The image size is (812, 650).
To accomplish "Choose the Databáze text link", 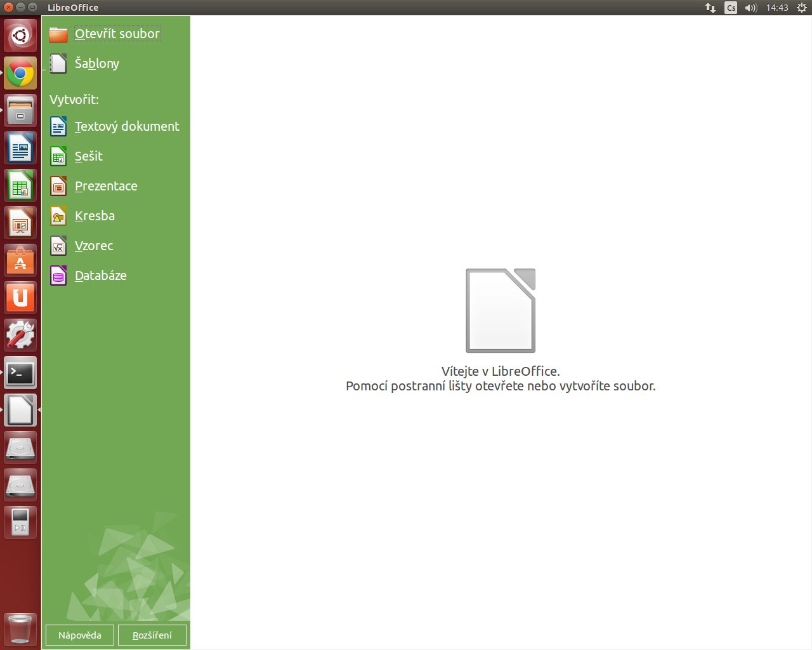I will (101, 275).
